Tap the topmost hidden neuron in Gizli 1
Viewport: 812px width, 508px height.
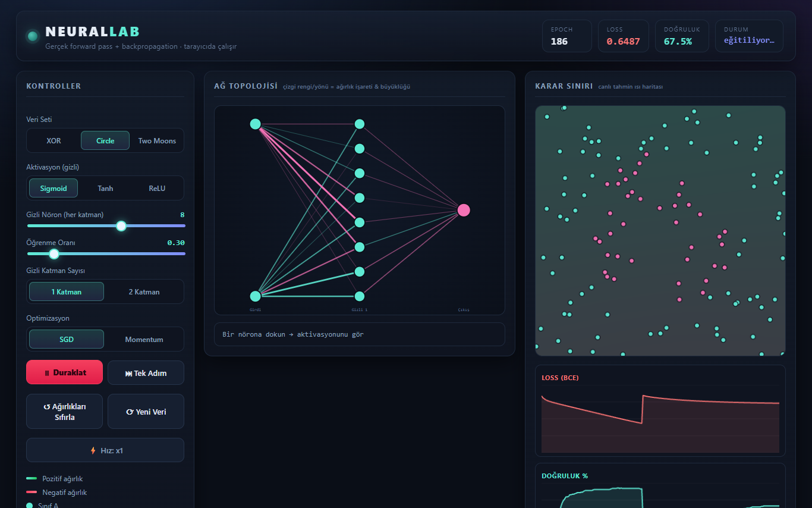click(x=360, y=124)
